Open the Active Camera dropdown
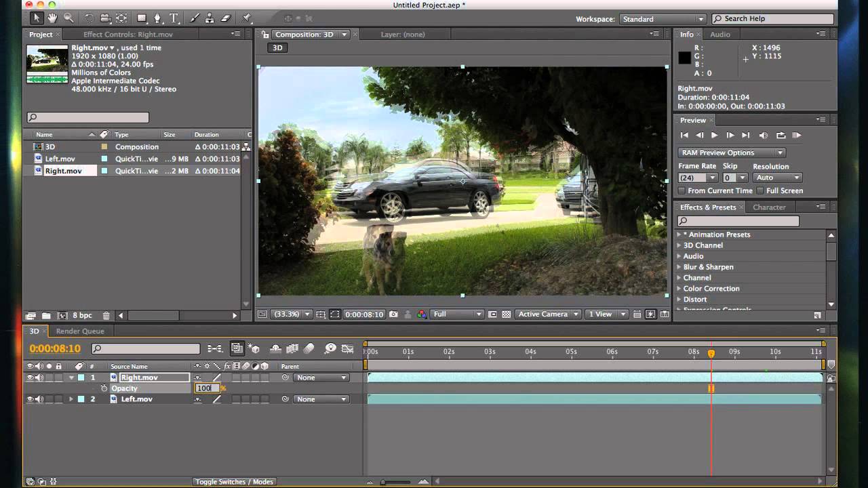Screen dimensions: 868x488 point(548,314)
